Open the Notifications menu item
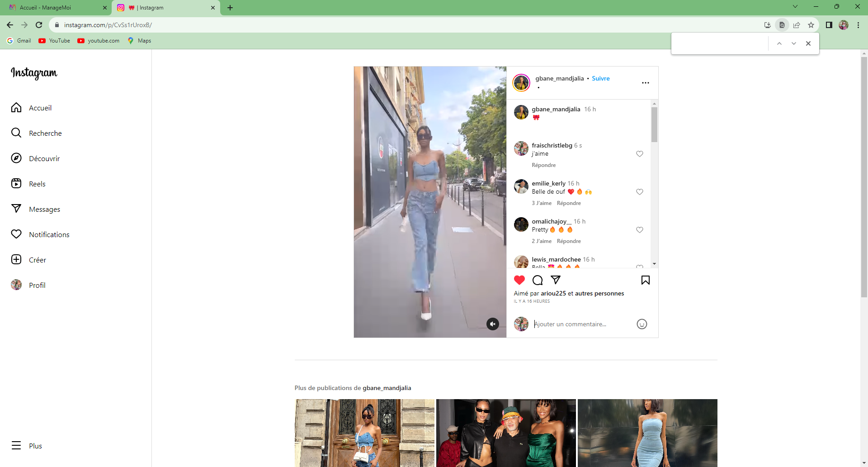Viewport: 868px width, 467px height. click(49, 234)
